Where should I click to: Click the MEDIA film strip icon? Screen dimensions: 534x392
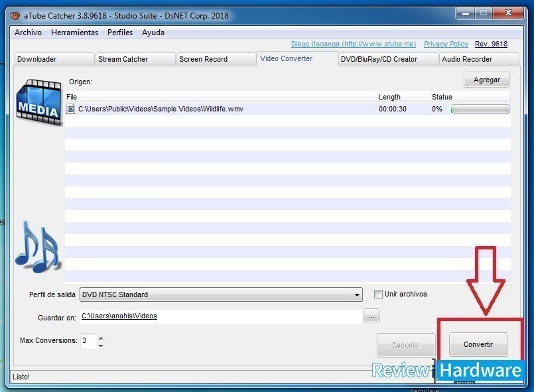point(39,103)
